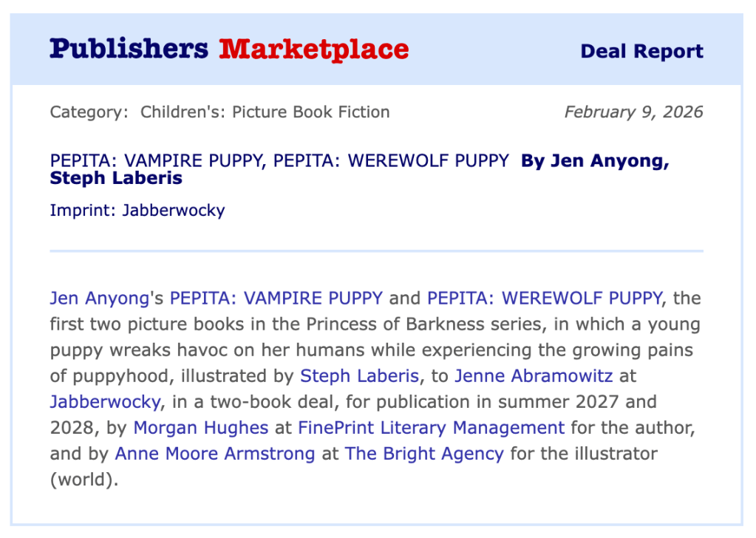Click the date February 9, 2026

[633, 112]
